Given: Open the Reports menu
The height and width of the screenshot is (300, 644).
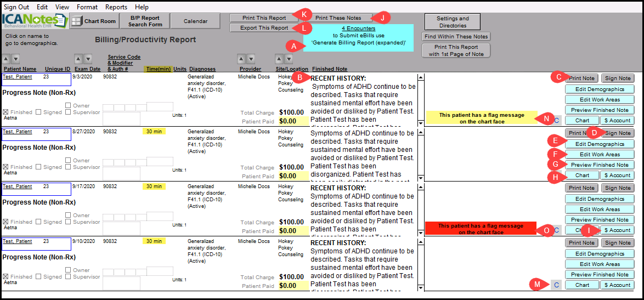Looking at the screenshot, I should coord(116,7).
